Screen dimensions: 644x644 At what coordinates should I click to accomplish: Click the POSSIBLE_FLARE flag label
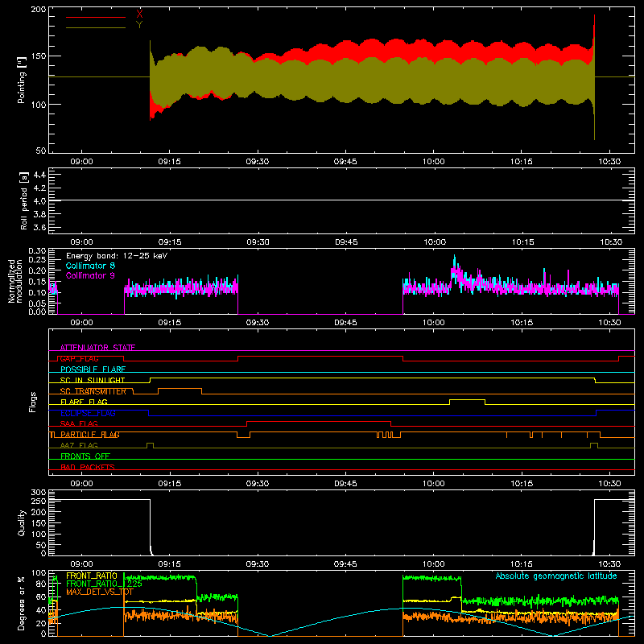93,369
